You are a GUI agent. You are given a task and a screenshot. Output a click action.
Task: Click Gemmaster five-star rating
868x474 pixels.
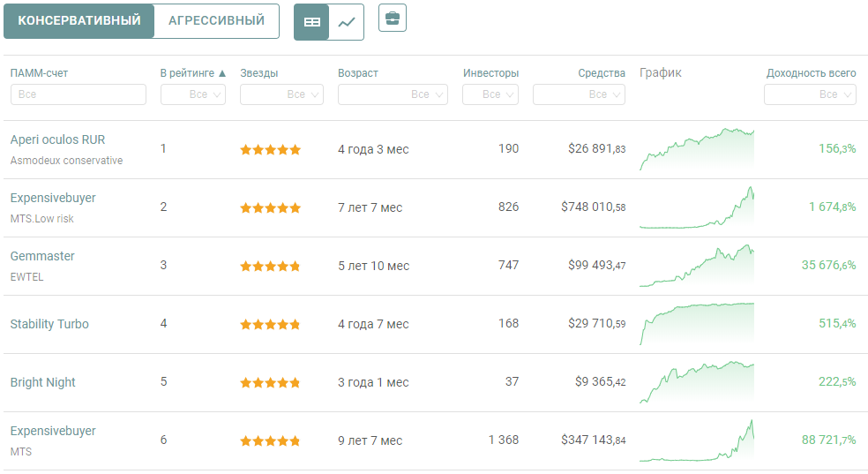tap(270, 267)
